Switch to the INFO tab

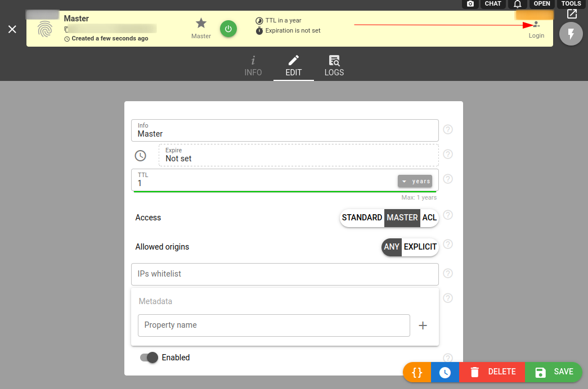(x=253, y=66)
